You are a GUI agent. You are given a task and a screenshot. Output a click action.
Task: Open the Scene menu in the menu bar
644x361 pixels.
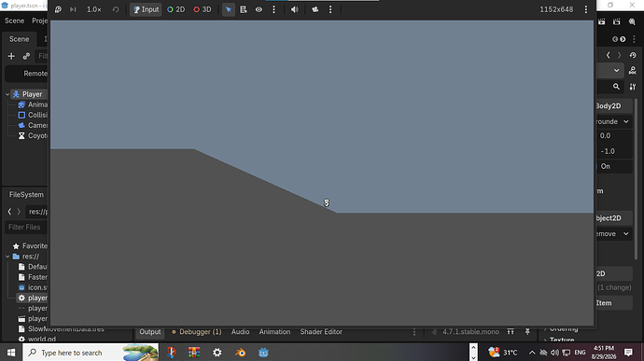(14, 21)
